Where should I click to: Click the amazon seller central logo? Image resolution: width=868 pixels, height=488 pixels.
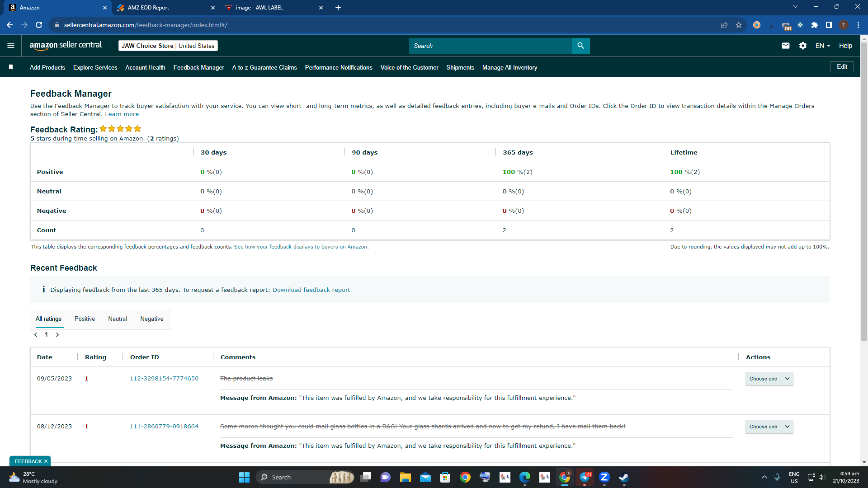click(66, 45)
